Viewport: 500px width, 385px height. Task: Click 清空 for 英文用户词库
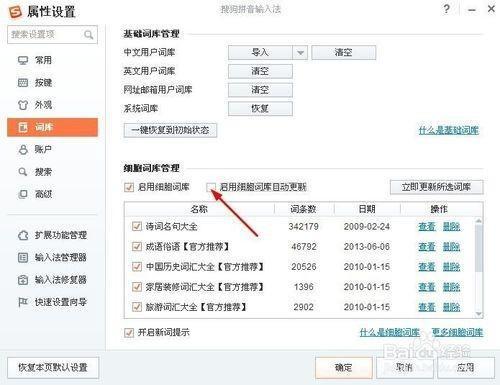pos(260,71)
